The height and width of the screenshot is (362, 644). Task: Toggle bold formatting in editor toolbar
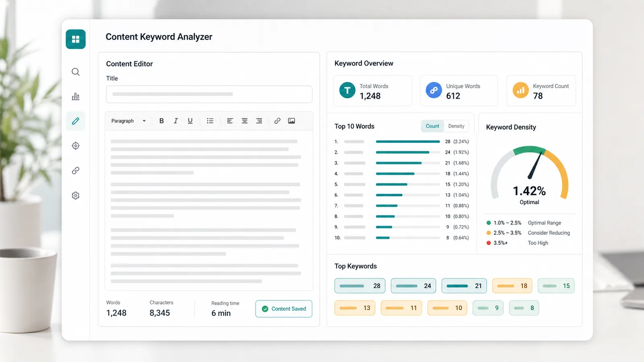click(161, 121)
